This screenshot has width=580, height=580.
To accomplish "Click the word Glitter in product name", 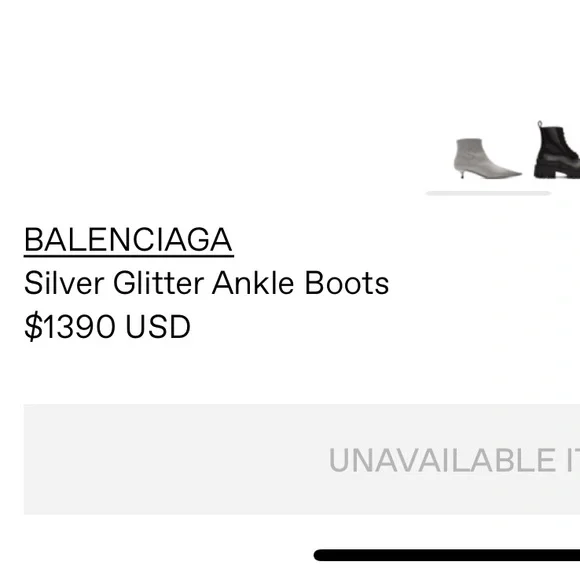I will coord(159,283).
